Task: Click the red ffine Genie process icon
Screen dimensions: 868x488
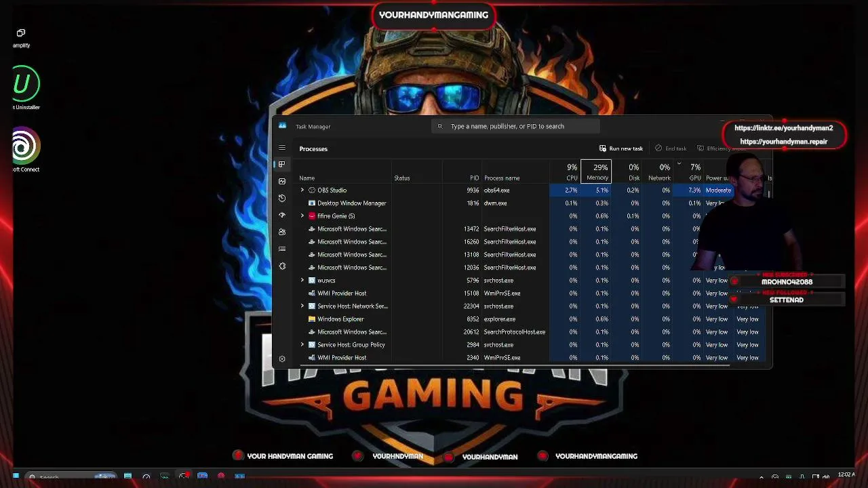Action: 312,216
